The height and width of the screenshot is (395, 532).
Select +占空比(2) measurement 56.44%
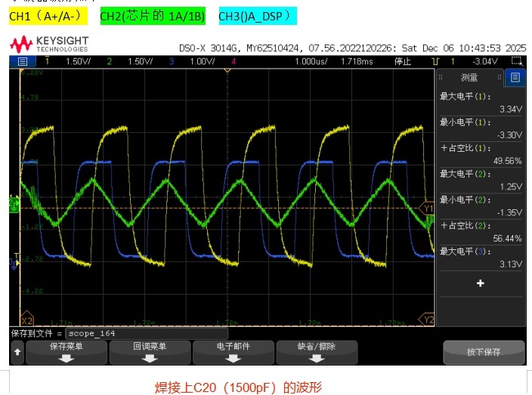481,232
